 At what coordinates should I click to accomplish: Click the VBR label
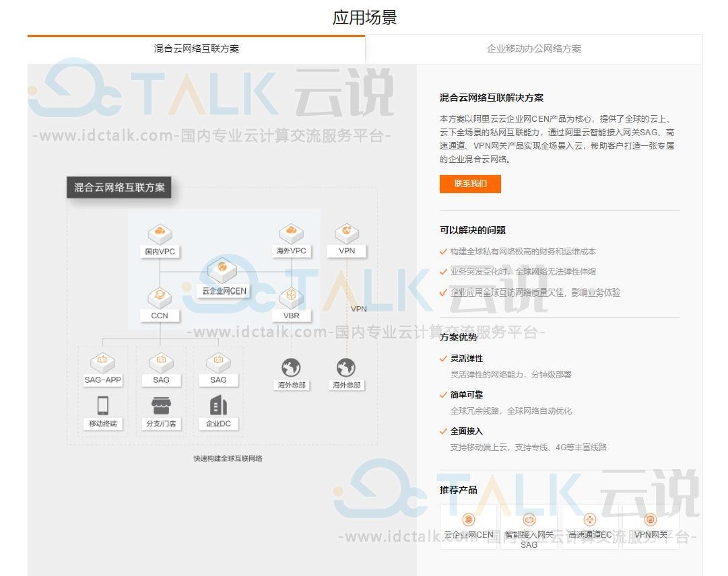click(x=292, y=316)
